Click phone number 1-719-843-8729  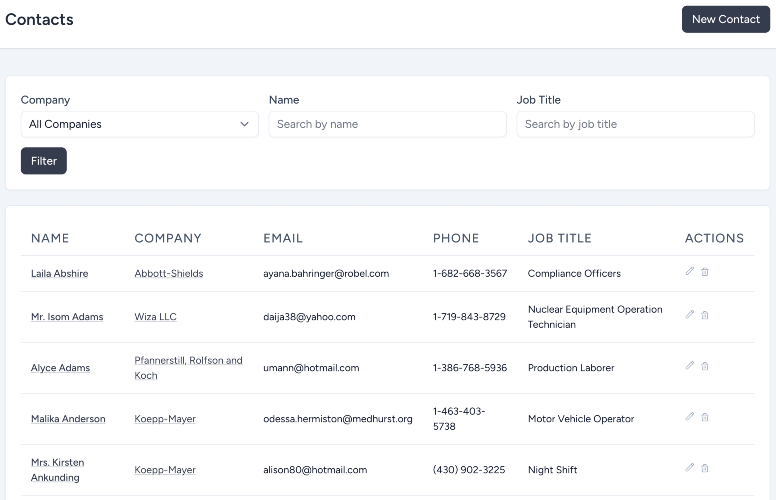(x=469, y=317)
